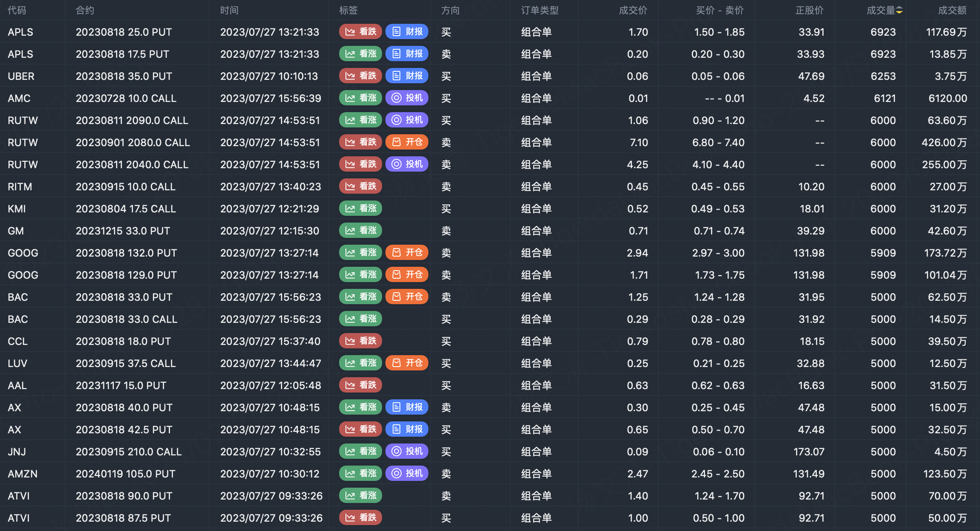Click contract 20231215 33.0 PUT
Screen dimensions: 980x531
tap(123, 231)
